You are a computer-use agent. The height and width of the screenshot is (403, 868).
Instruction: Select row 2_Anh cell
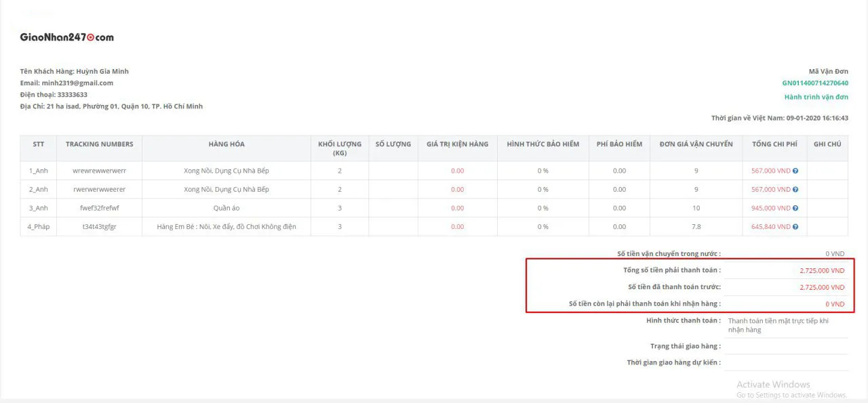point(39,190)
